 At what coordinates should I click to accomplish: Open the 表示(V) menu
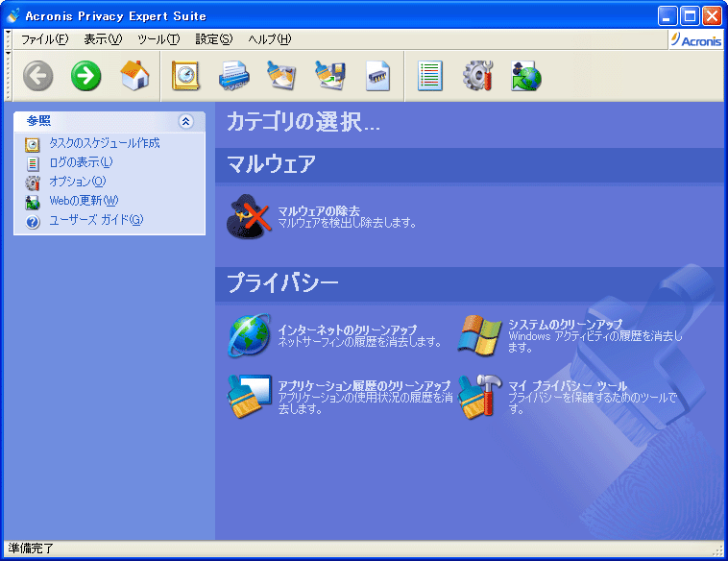click(103, 39)
